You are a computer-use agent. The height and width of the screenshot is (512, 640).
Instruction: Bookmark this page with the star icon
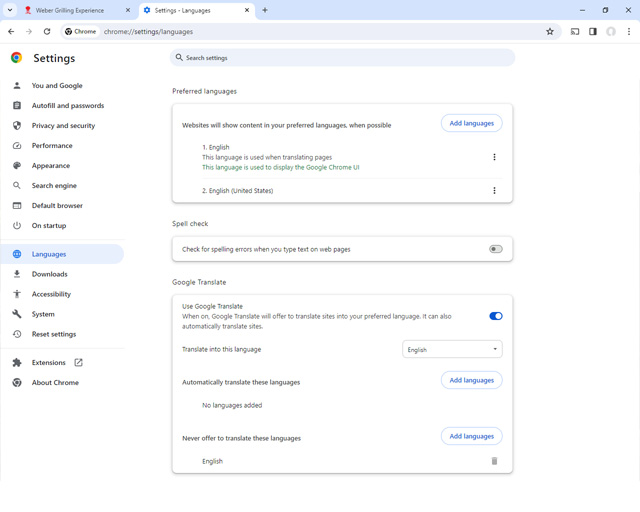550,31
